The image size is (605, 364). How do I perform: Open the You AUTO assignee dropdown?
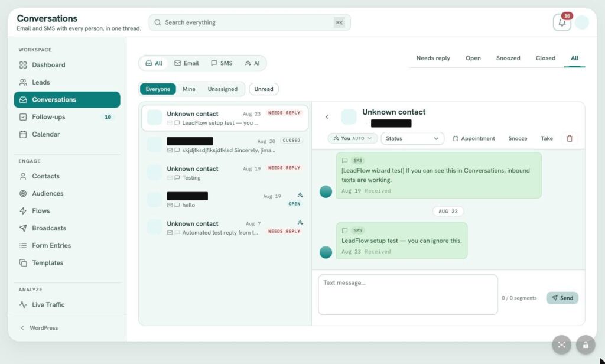click(x=353, y=138)
